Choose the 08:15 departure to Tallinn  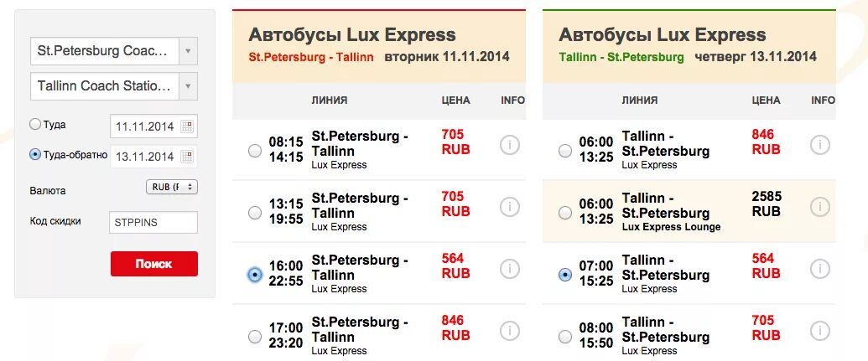click(255, 151)
